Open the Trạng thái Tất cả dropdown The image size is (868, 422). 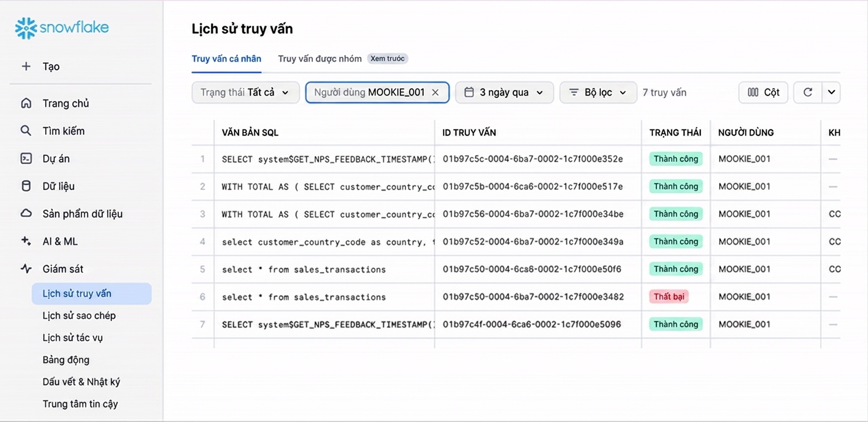[x=245, y=93]
